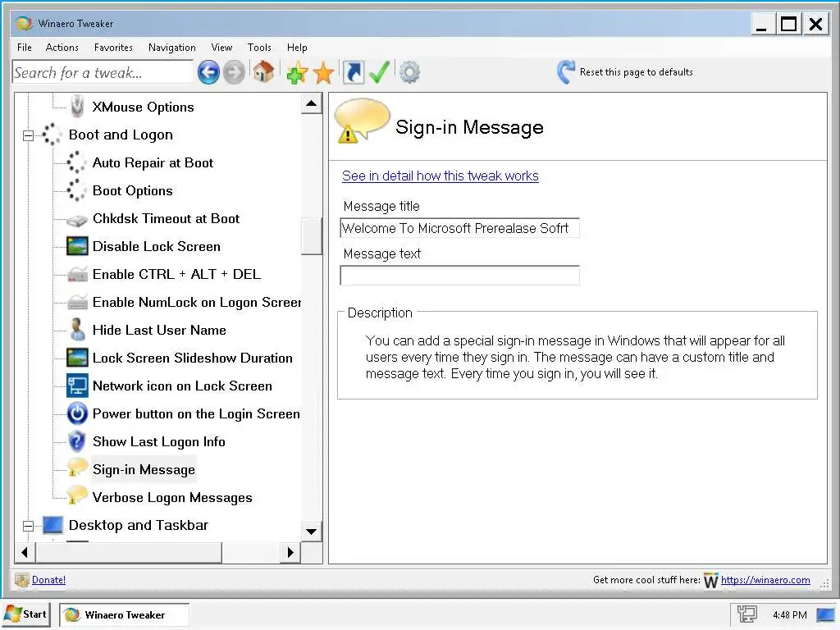Click Reset this page to defaults
840x630 pixels.
[636, 72]
